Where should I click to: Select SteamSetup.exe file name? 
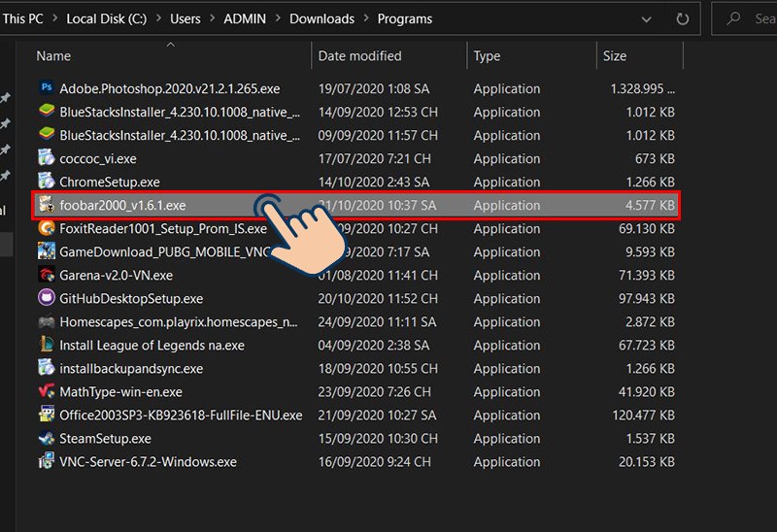click(105, 439)
